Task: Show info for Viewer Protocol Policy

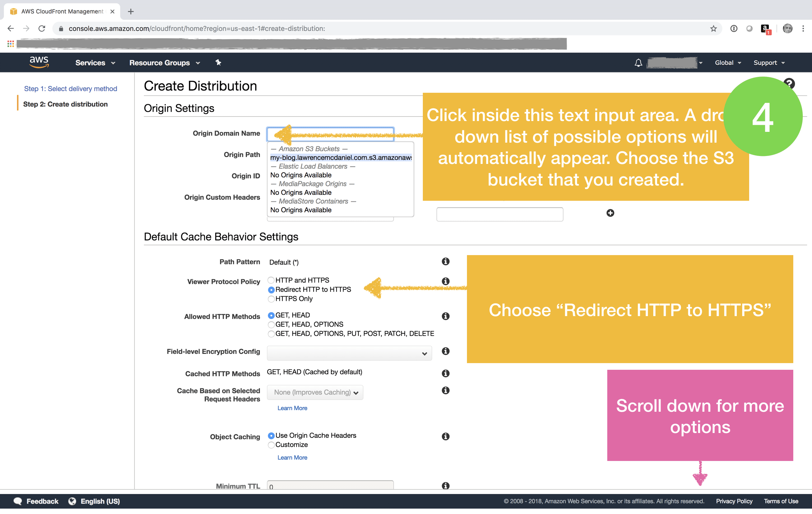Action: pyautogui.click(x=445, y=281)
